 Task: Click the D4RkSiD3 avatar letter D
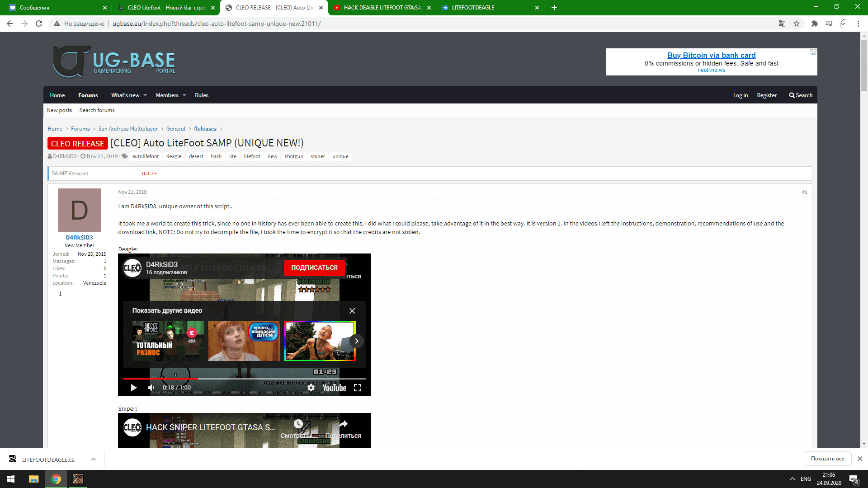pos(80,210)
